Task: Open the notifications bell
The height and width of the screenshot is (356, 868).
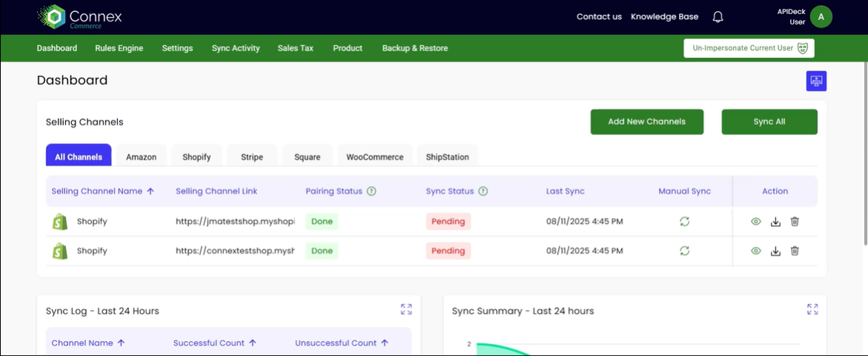Action: tap(718, 16)
